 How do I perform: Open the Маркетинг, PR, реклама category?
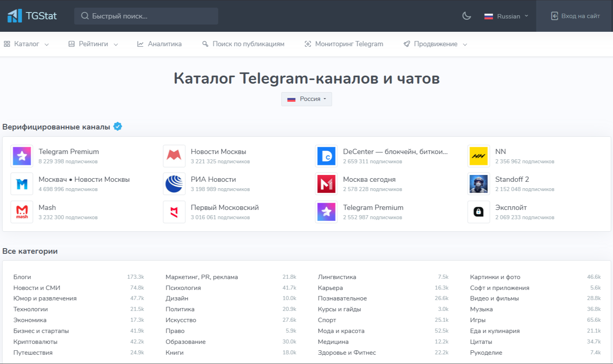click(202, 277)
